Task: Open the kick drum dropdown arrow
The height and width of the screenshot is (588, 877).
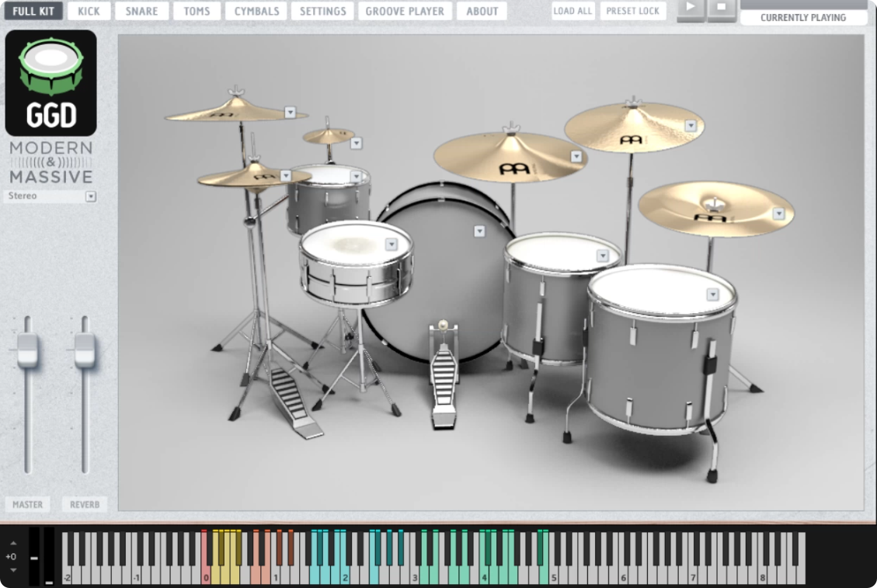Action: pos(479,231)
